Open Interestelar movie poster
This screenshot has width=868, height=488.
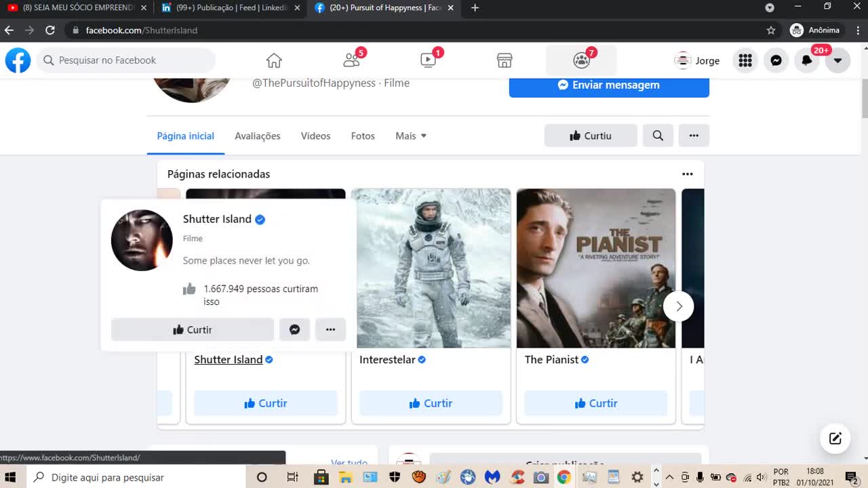pyautogui.click(x=434, y=268)
